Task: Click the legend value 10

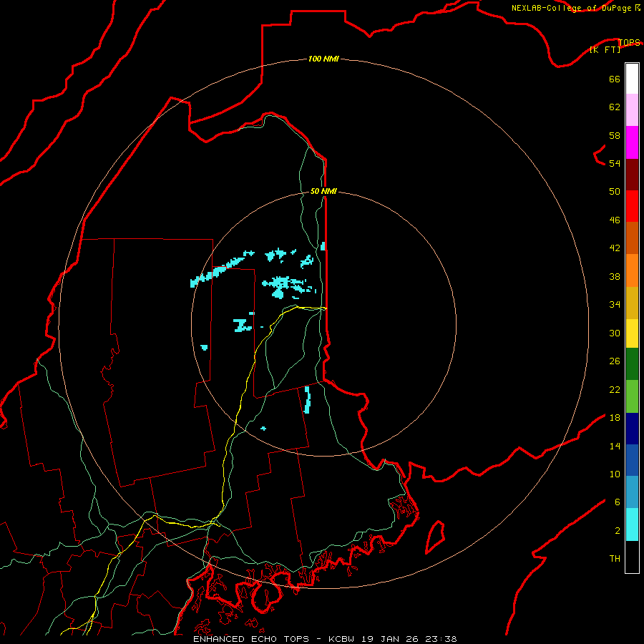Action: 615,474
